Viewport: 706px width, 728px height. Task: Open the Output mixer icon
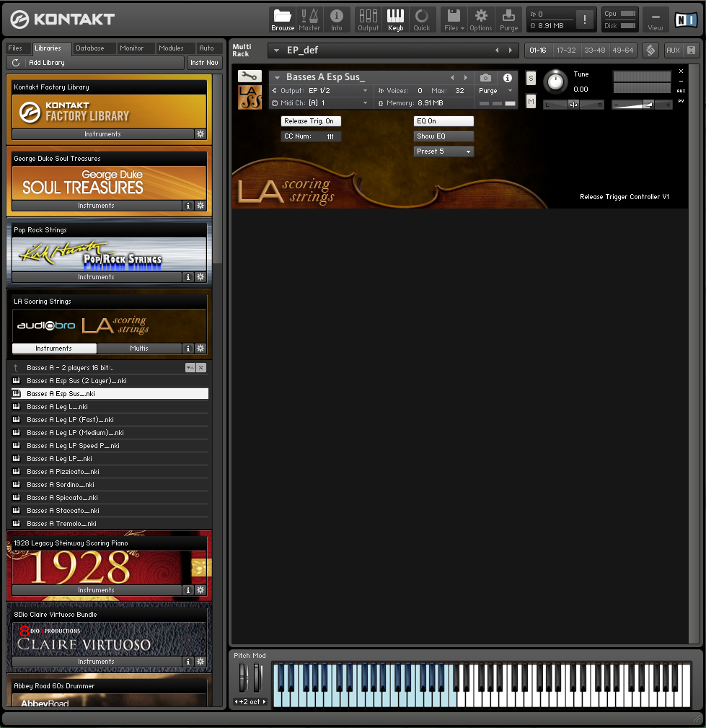(368, 20)
